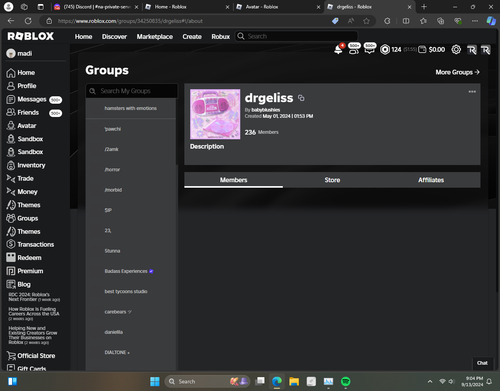The height and width of the screenshot is (391, 500).
Task: Focus the Roblox top Search field
Action: pos(297,36)
